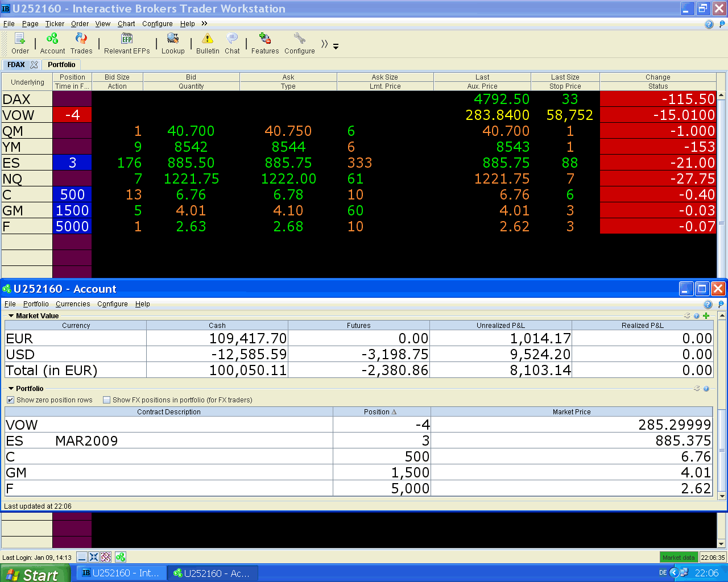Click the Configure wrench in toolbar
Screen dimensions: 728x582
point(300,43)
